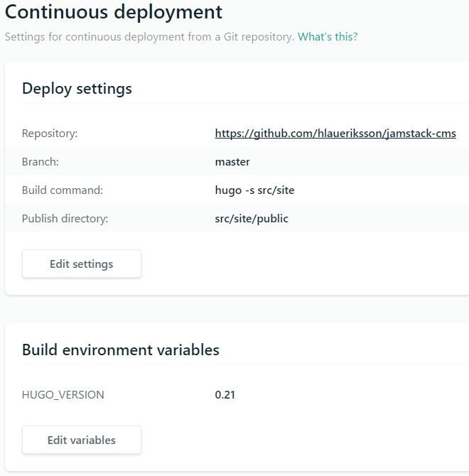
Task: Open the jamstack-cms GitHub repository link
Action: pyautogui.click(x=335, y=134)
